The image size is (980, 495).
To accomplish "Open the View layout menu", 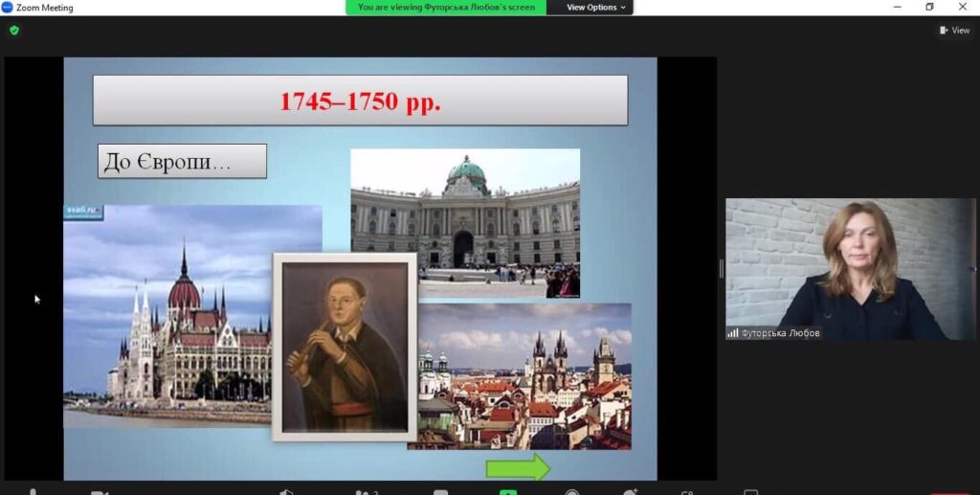I will tap(955, 30).
